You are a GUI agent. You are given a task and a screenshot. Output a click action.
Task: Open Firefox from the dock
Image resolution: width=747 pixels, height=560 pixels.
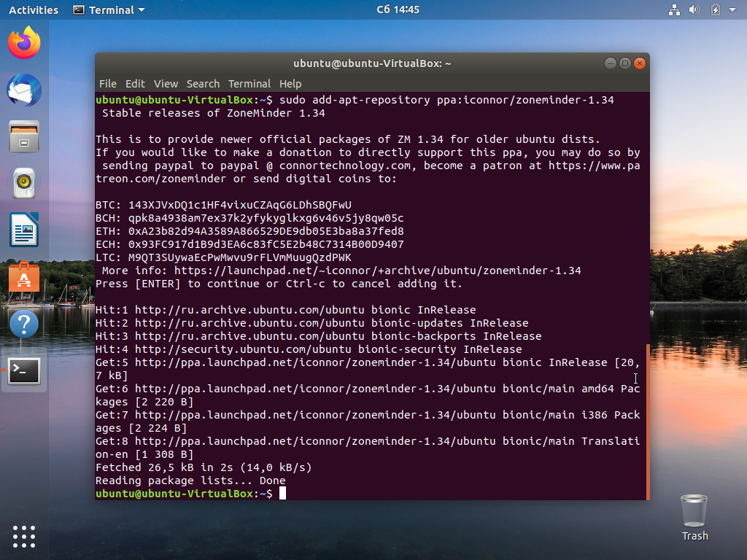(24, 43)
